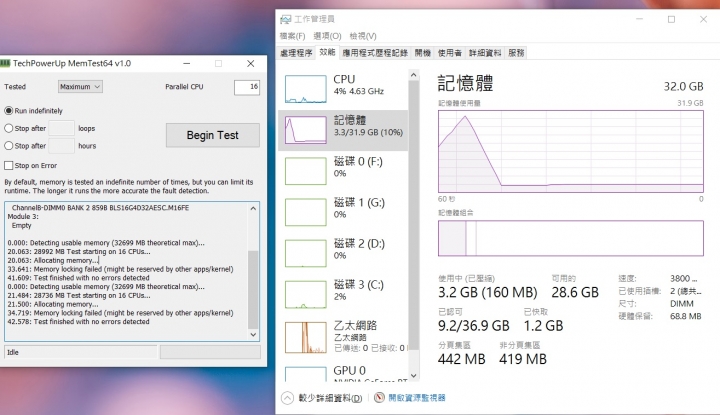This screenshot has width=720, height=415.
Task: Click the 記憶體組合 composition bar
Action: point(571,238)
